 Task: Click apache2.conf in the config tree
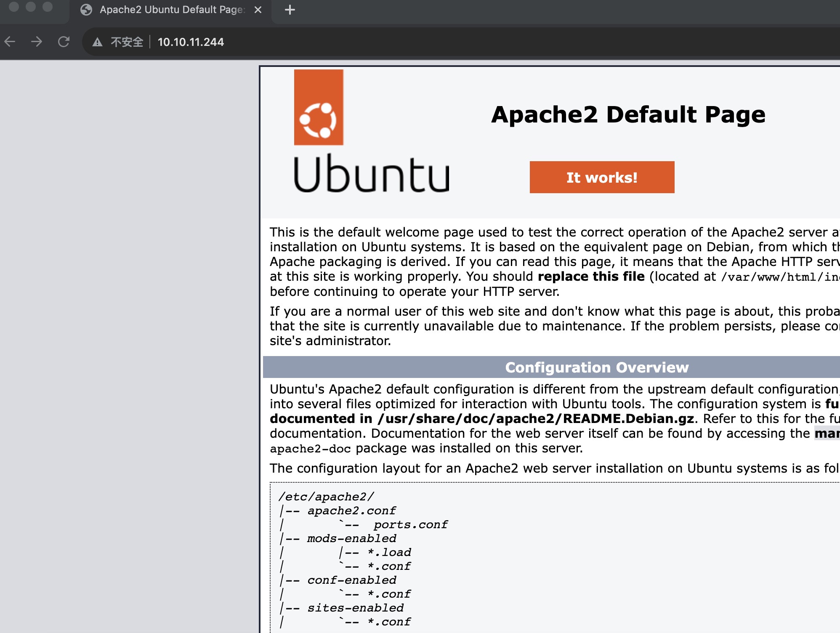coord(351,511)
